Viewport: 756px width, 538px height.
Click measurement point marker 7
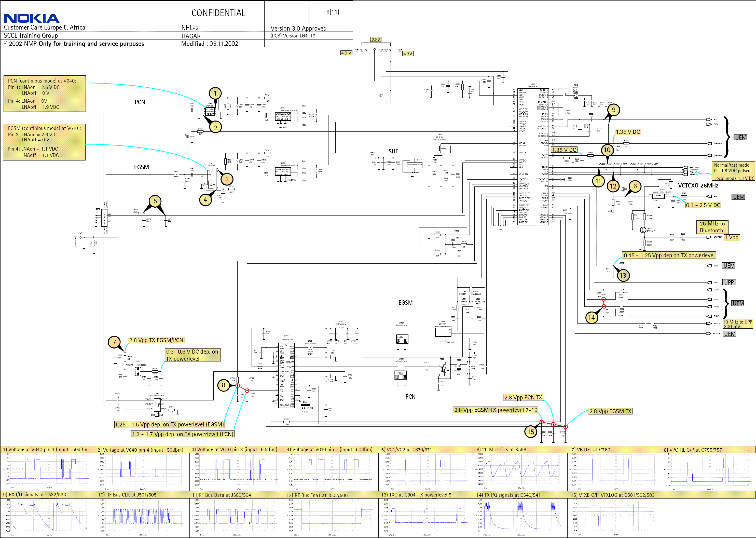[114, 342]
